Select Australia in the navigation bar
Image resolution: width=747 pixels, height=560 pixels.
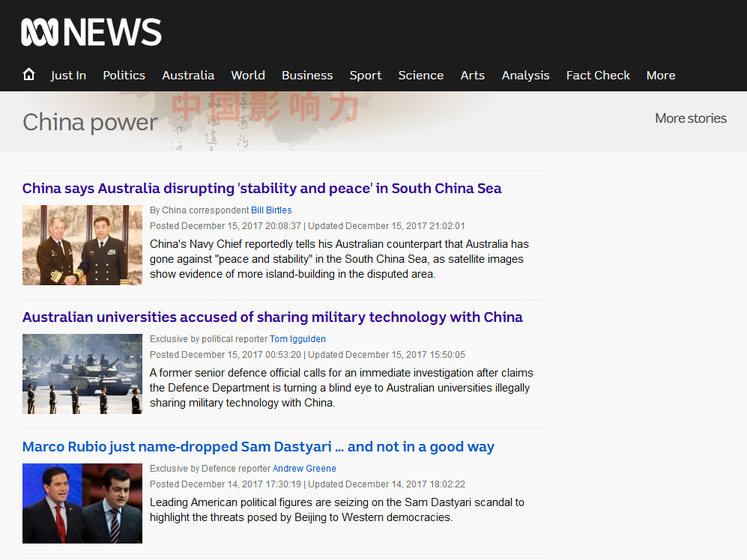tap(188, 75)
